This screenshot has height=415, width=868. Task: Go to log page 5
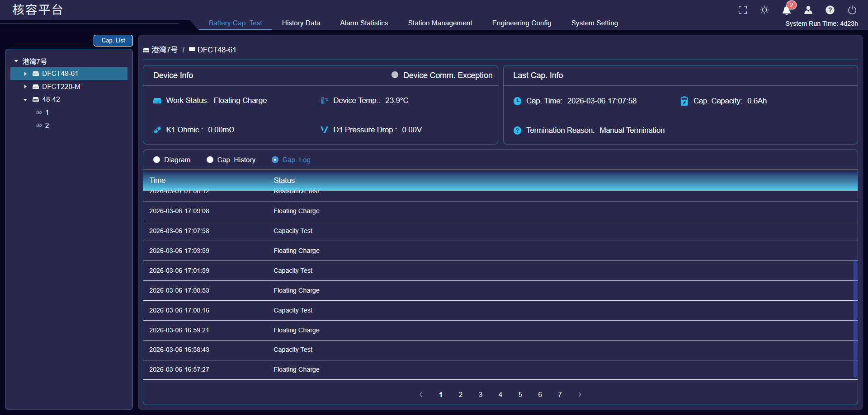coord(520,395)
